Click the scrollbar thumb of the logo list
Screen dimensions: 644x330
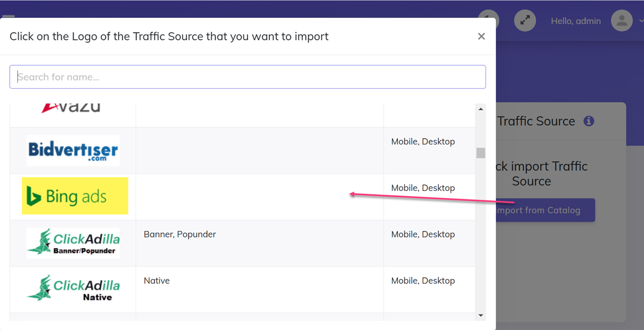click(480, 153)
